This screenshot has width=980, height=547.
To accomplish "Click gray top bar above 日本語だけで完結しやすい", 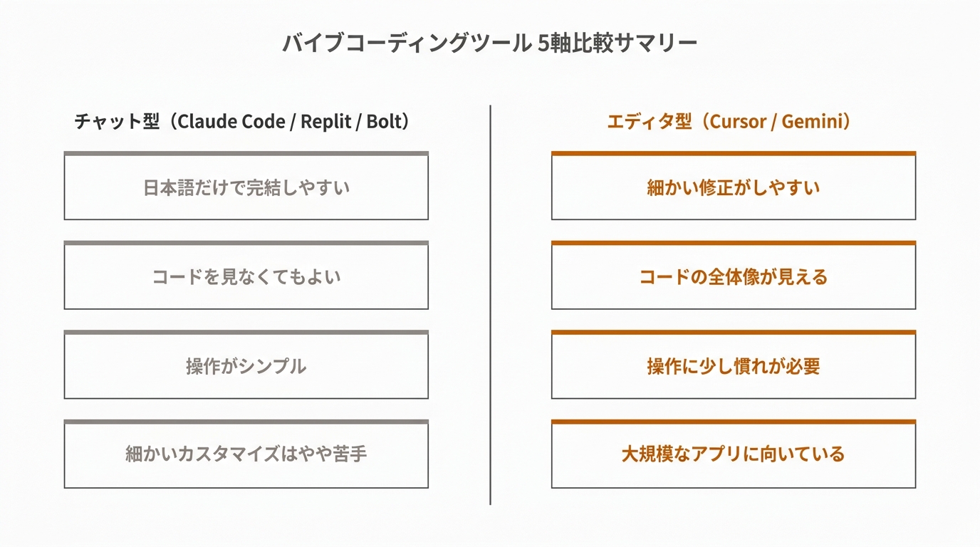I will [x=246, y=153].
